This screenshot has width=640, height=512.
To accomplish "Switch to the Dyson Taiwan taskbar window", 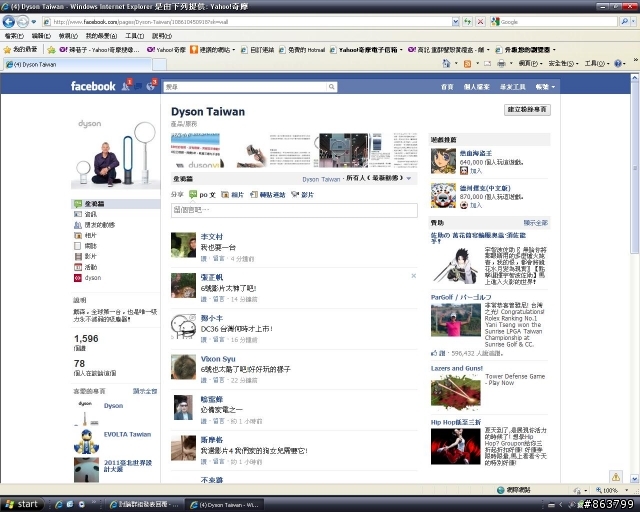I will point(224,505).
